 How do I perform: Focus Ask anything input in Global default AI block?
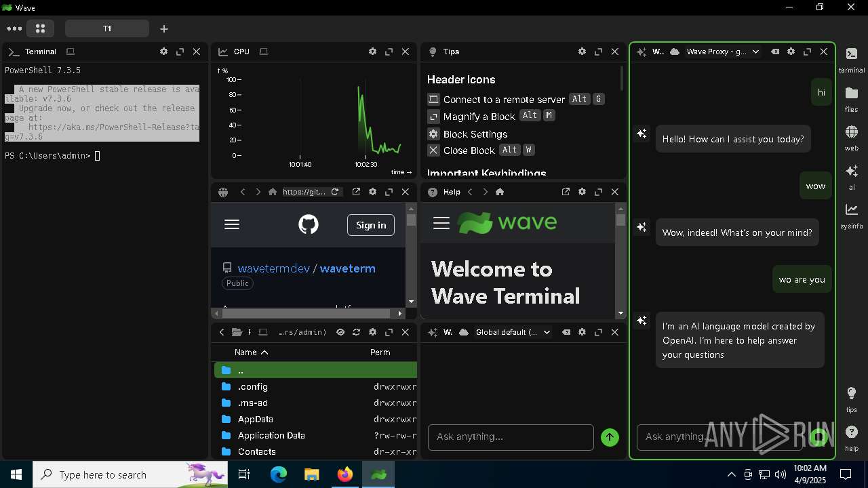click(x=511, y=437)
